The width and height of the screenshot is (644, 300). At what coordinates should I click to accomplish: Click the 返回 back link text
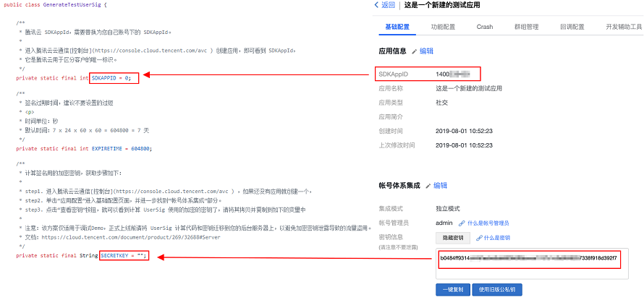388,5
